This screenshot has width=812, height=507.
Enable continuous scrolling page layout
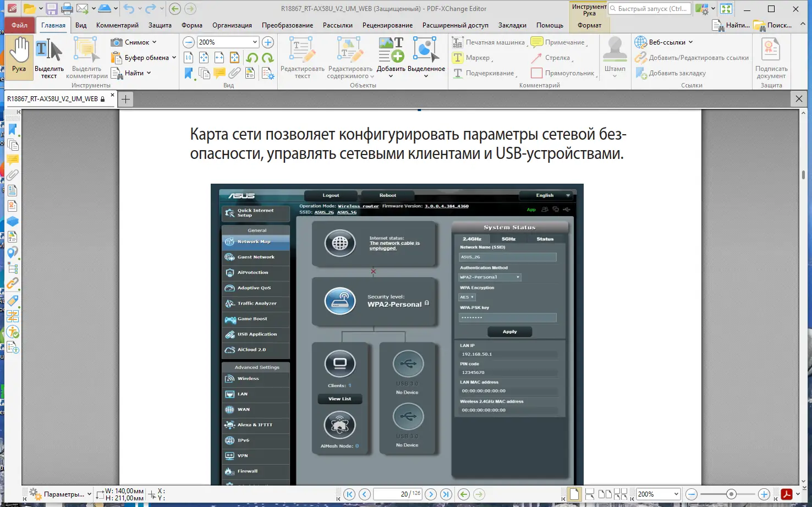(590, 494)
